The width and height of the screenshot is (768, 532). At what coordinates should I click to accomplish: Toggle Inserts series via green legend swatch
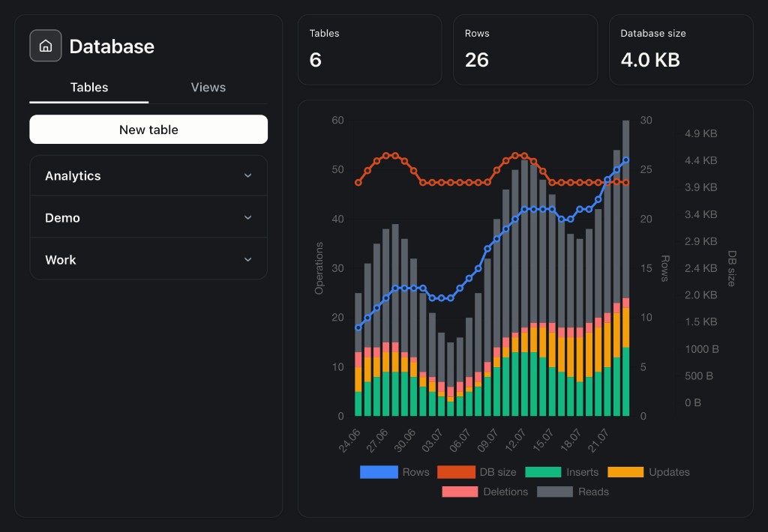click(543, 472)
